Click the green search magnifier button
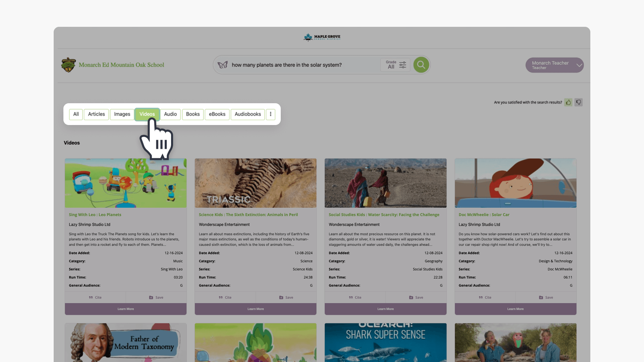 click(x=421, y=65)
